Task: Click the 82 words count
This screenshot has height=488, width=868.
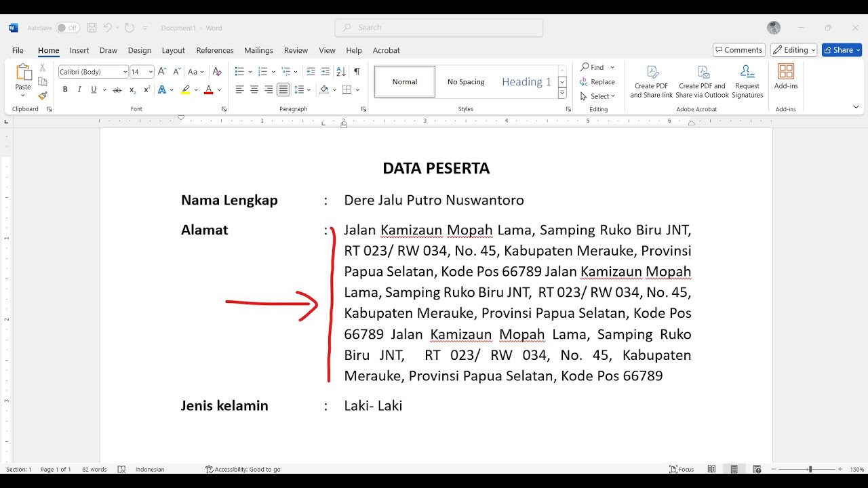Action: click(x=94, y=469)
